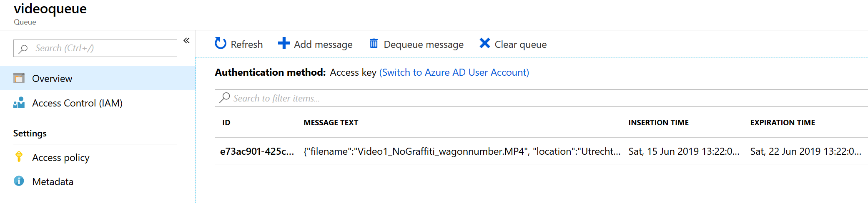Collapse the sidebar with double chevron
868x203 pixels.
point(187,40)
